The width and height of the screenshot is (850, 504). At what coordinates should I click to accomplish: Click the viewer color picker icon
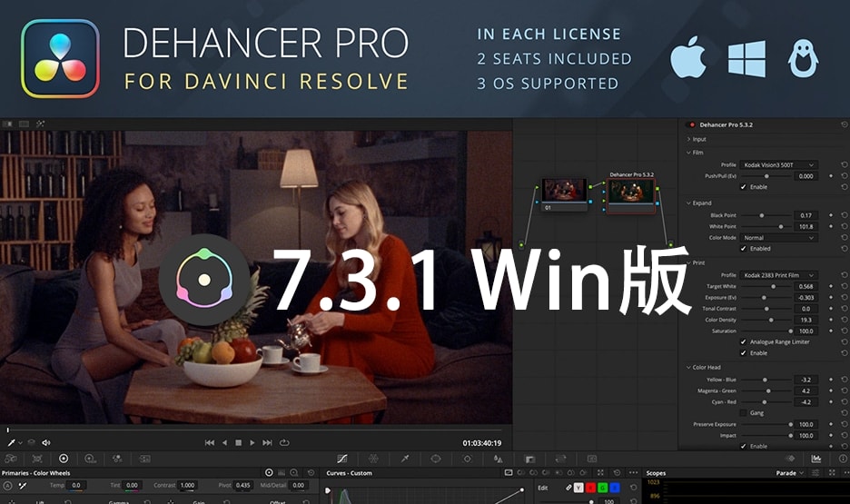tap(11, 443)
